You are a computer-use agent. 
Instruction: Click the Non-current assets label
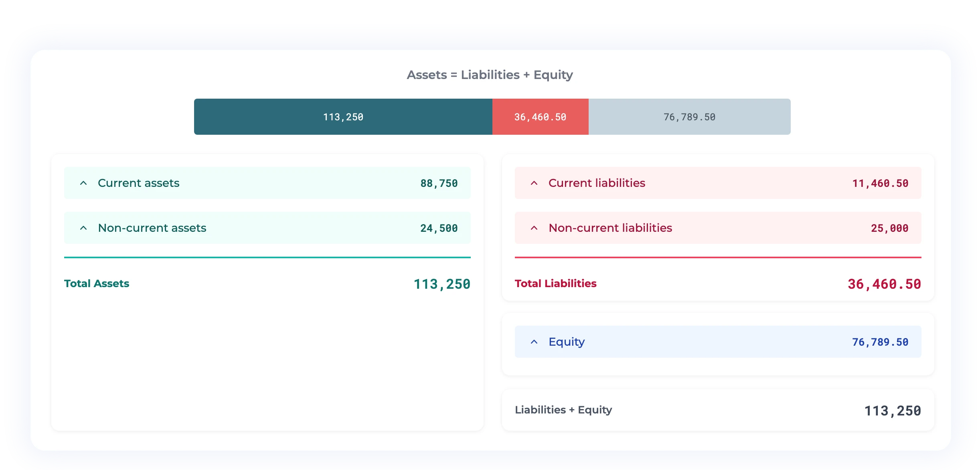(x=152, y=228)
